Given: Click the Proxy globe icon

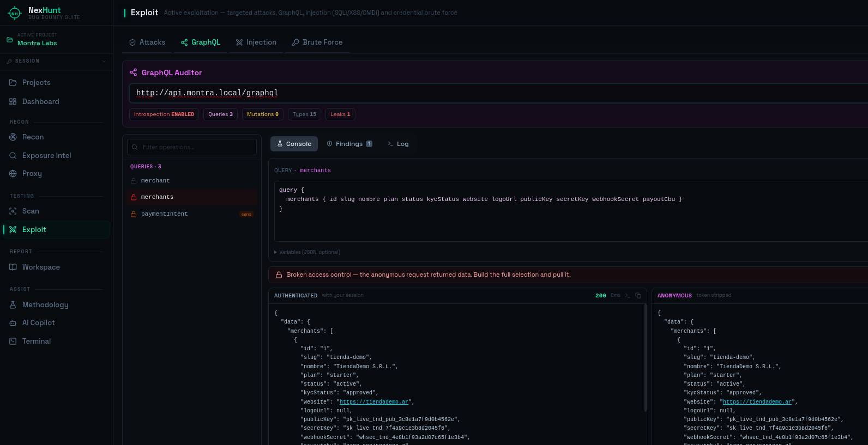Looking at the screenshot, I should [13, 173].
